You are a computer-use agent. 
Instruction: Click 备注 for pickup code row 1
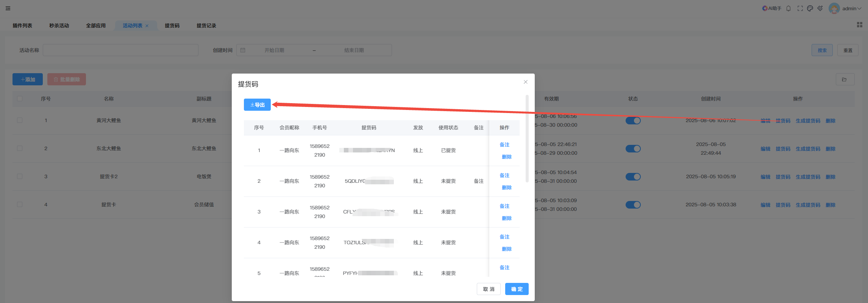pyautogui.click(x=504, y=144)
